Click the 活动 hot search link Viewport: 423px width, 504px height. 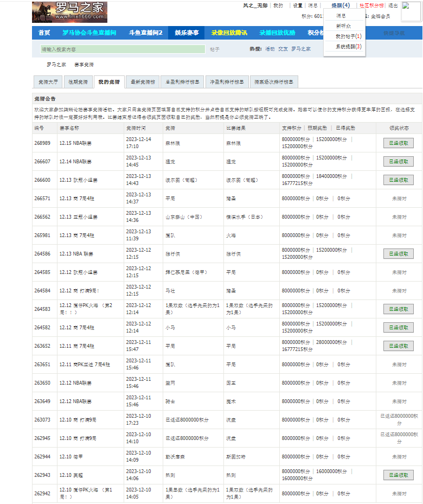click(270, 49)
